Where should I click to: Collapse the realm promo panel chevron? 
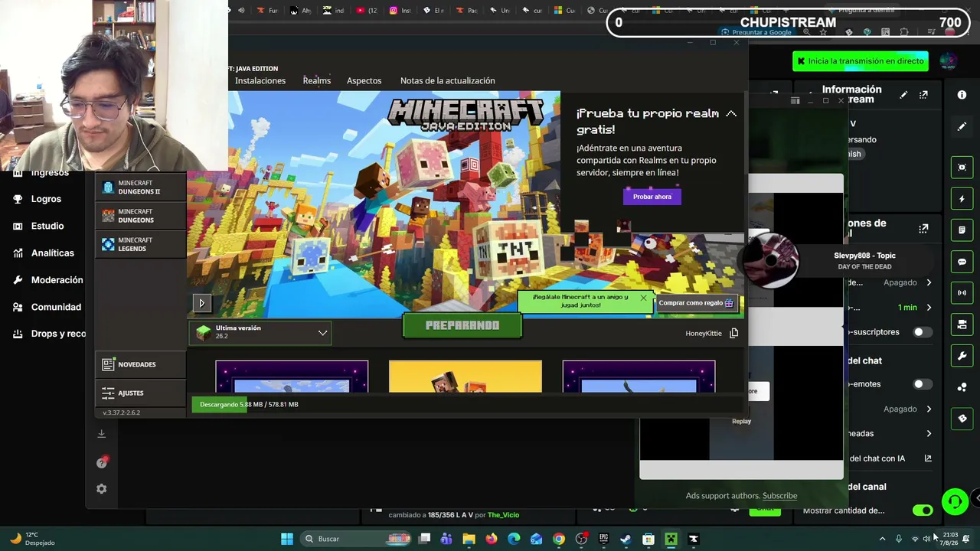[731, 114]
